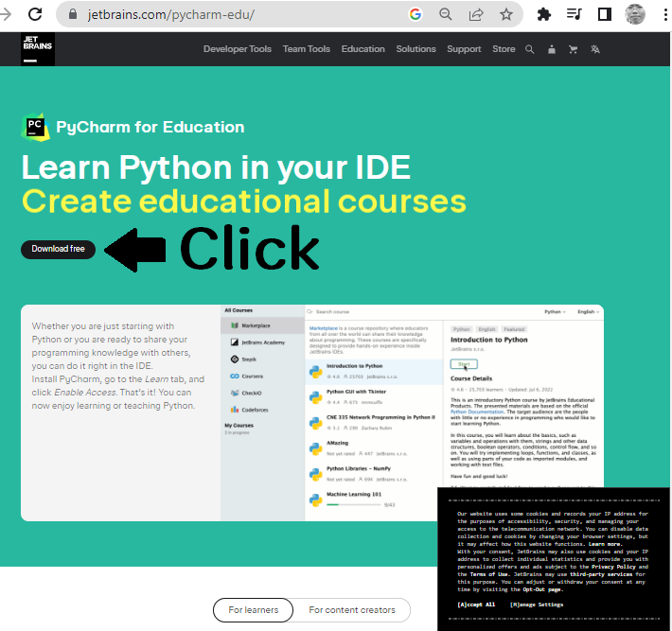
Task: Click Accept All in cookie notice
Action: pos(476,605)
